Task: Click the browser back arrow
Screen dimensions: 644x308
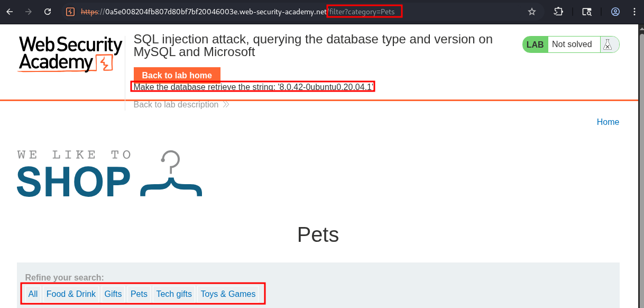Action: point(10,12)
